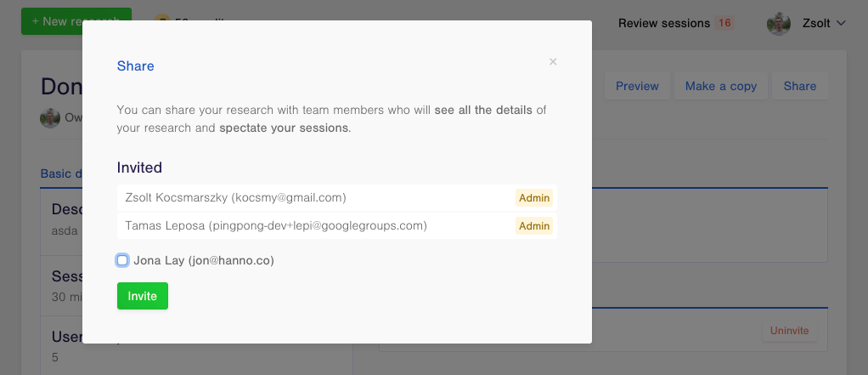
Task: Click the Make a copy button
Action: (x=720, y=86)
